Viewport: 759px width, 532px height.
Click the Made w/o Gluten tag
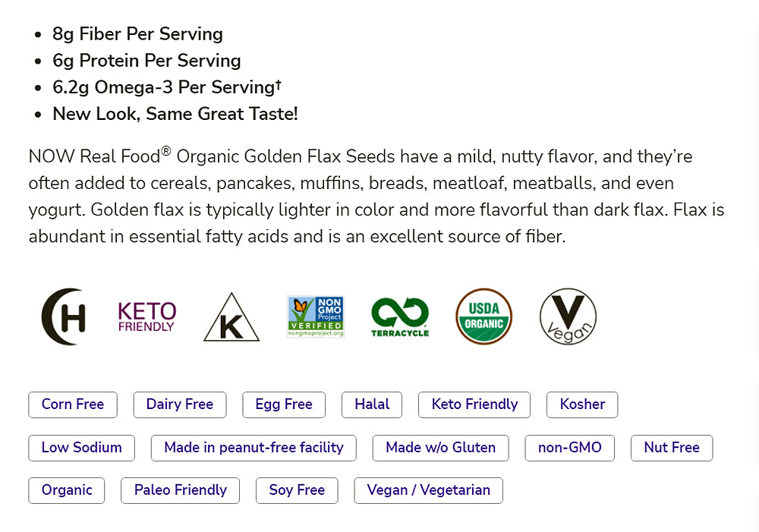(440, 448)
